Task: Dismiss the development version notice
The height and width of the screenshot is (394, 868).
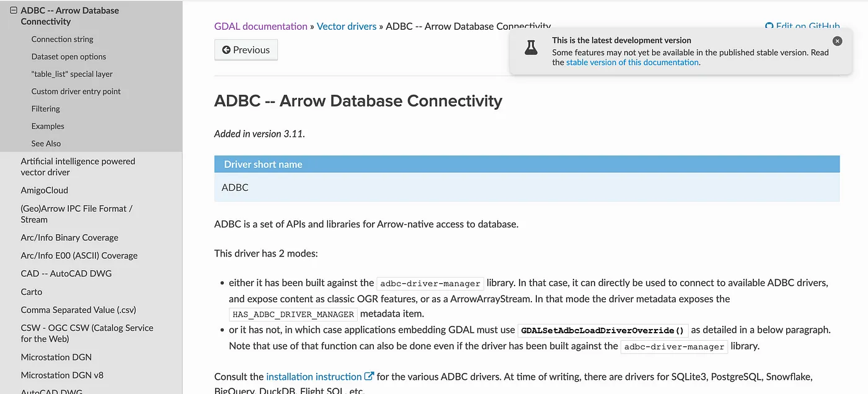Action: tap(837, 41)
